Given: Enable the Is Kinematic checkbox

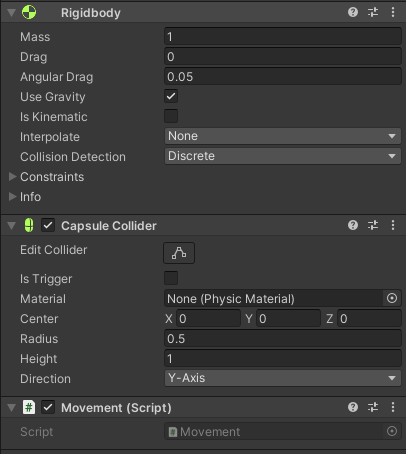Looking at the screenshot, I should coord(171,116).
